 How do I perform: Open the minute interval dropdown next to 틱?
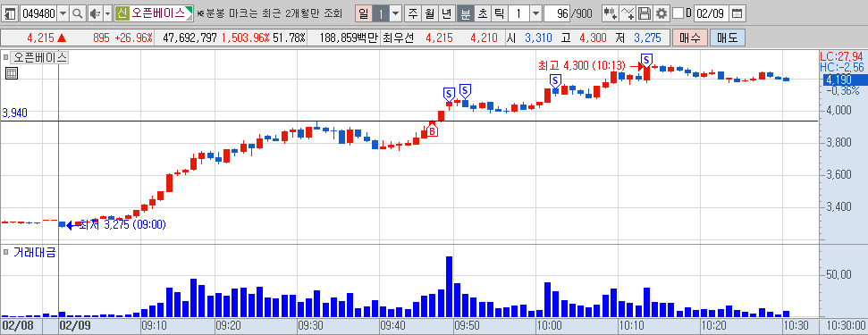[535, 13]
